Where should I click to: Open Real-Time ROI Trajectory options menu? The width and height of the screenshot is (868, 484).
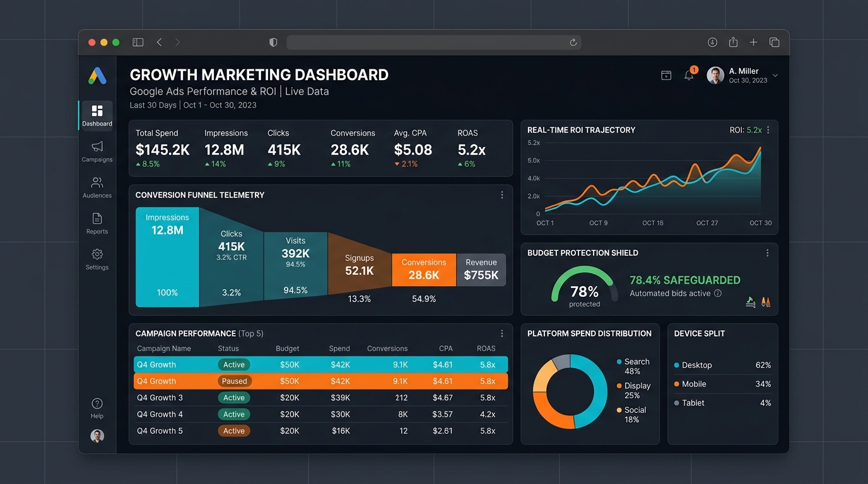pyautogui.click(x=768, y=130)
